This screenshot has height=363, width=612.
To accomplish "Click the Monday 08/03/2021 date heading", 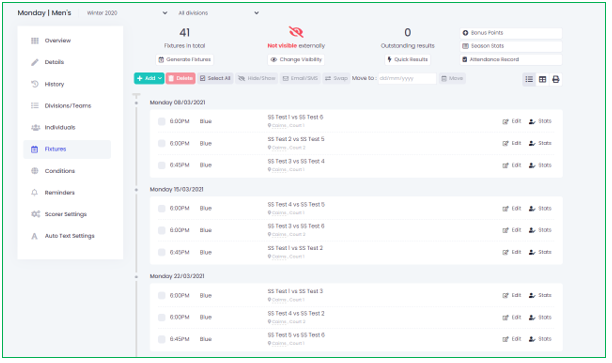I will [177, 102].
